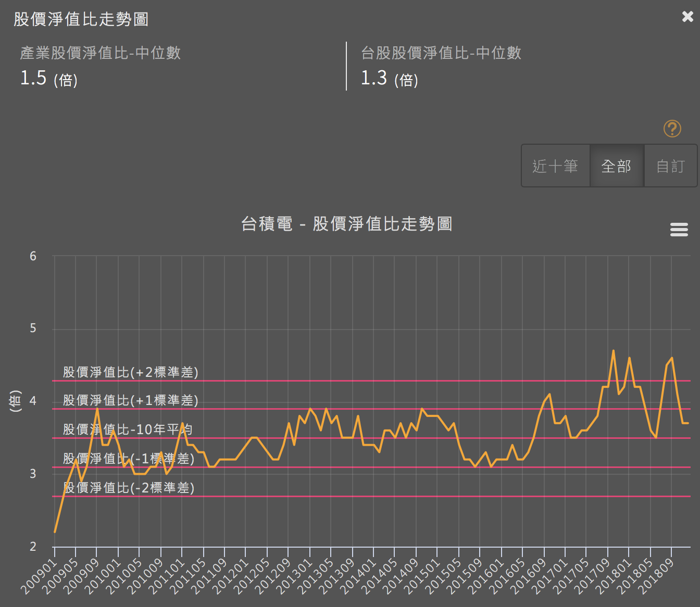Click the chart title 台積電 - 股價淨值比走勢圖

(x=347, y=224)
